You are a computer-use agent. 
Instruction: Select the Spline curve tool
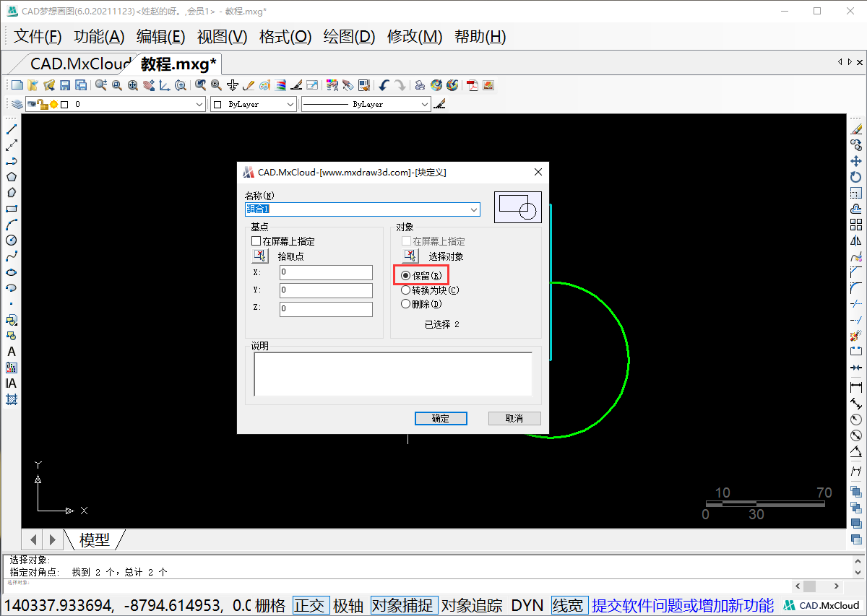click(12, 256)
